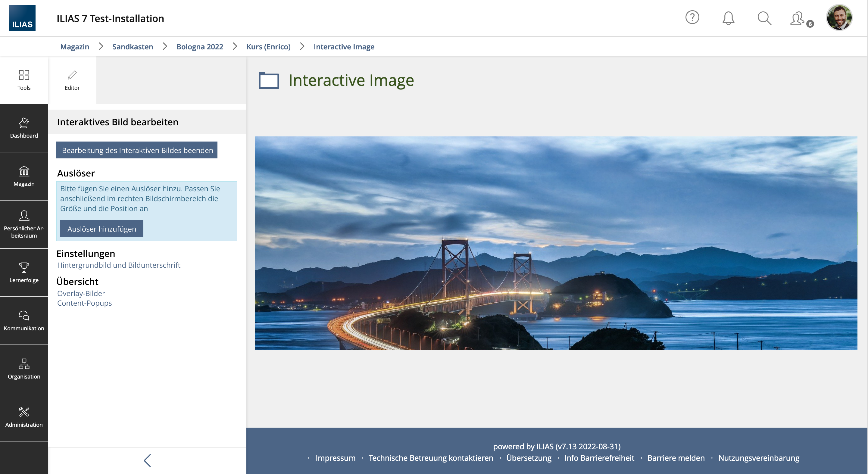Viewport: 868px width, 474px height.
Task: Select the Editor tool tab
Action: coord(72,80)
